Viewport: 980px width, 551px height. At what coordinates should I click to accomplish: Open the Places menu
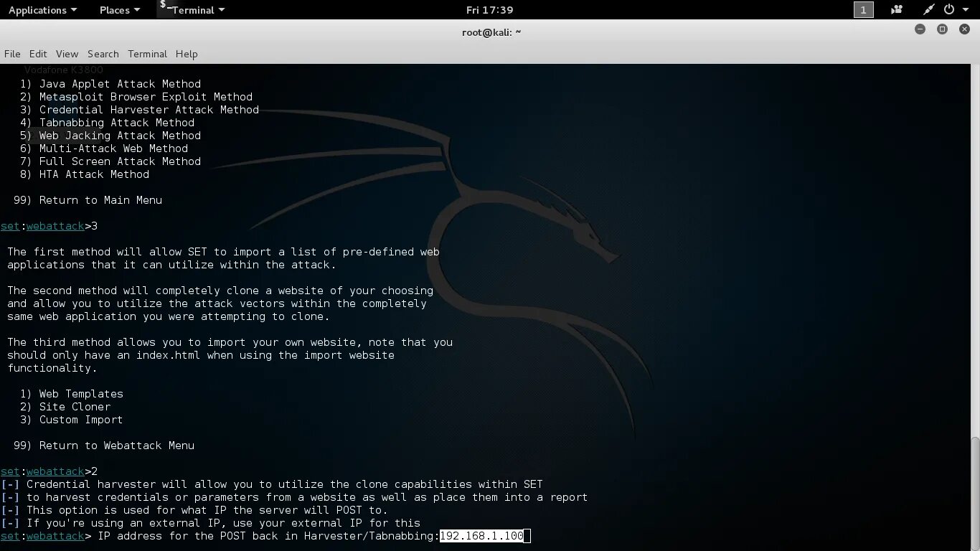pos(120,10)
